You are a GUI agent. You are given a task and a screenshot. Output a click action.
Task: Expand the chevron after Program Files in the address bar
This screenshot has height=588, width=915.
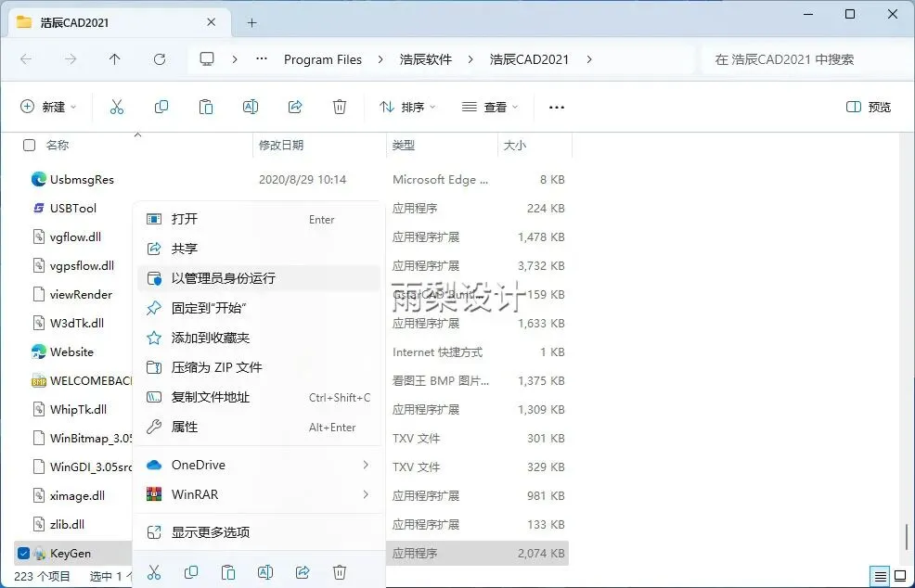pyautogui.click(x=380, y=59)
